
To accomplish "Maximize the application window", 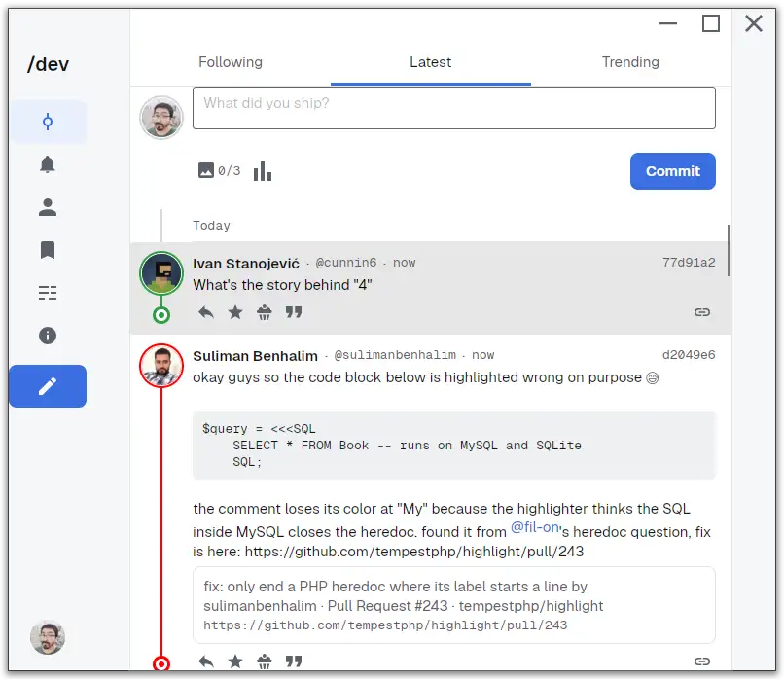I will tap(710, 23).
